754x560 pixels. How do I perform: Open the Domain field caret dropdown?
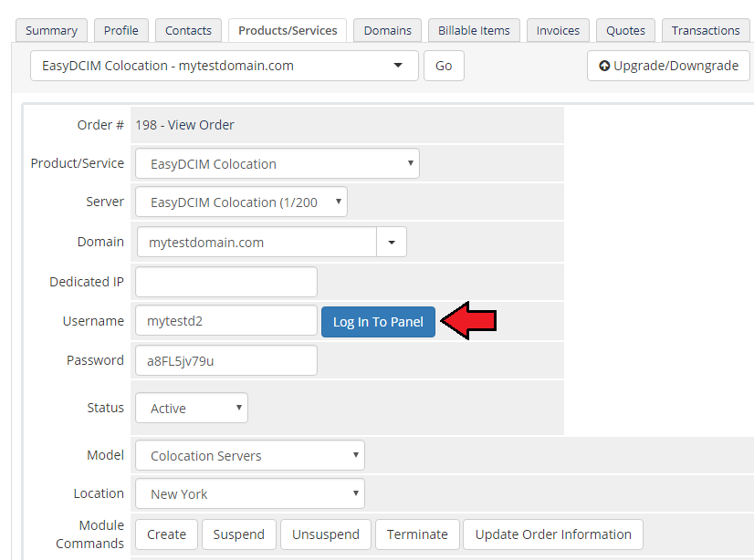[392, 242]
